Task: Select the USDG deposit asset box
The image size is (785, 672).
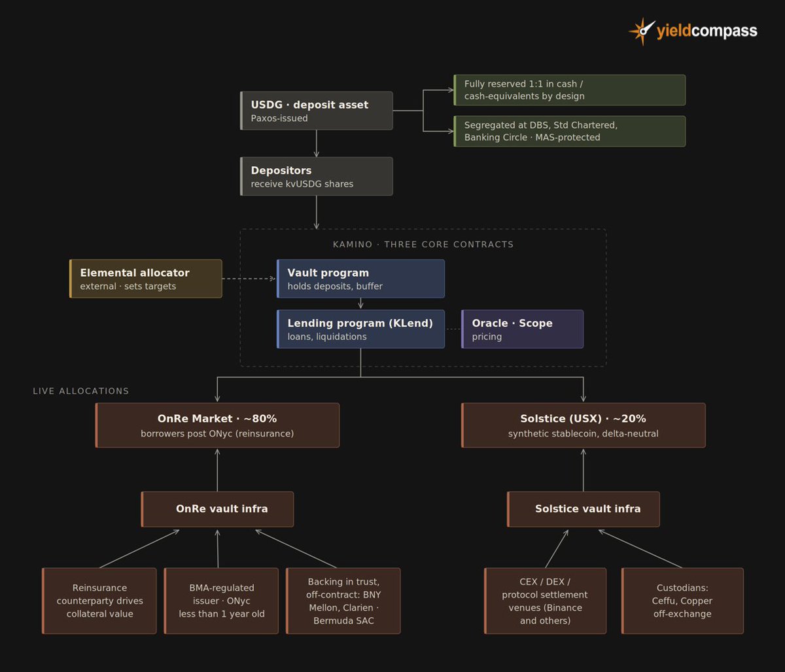Action: click(x=317, y=111)
